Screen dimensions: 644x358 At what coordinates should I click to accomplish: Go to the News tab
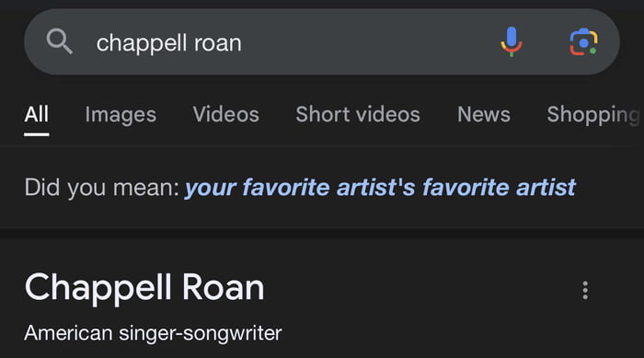pos(484,114)
